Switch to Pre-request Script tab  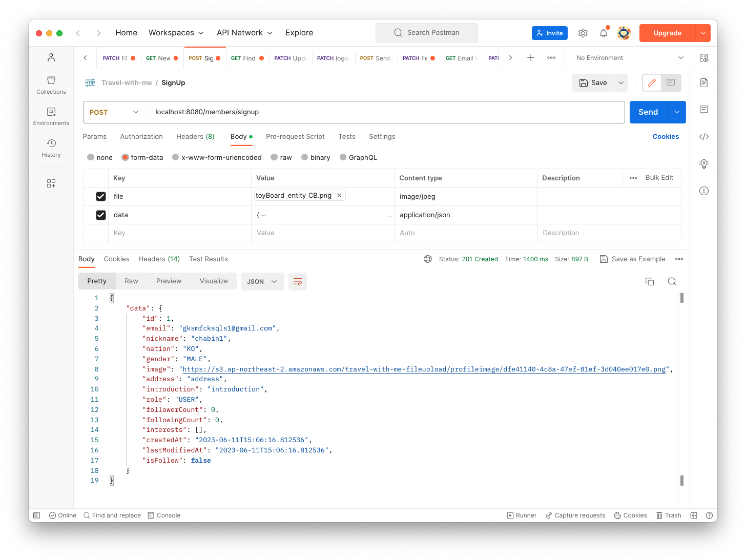[x=295, y=136]
